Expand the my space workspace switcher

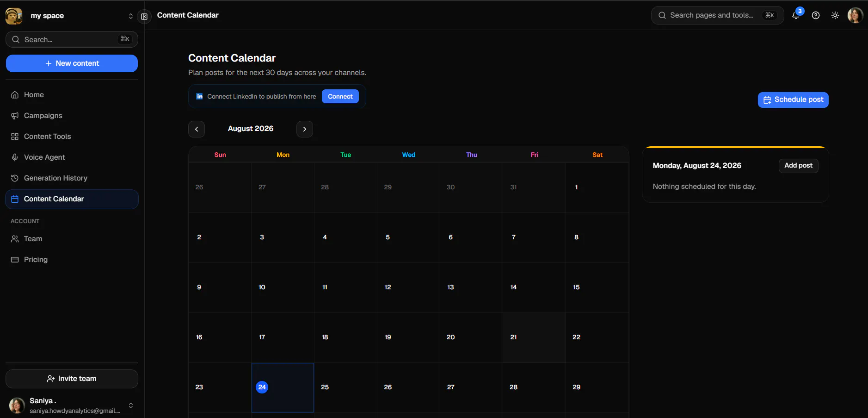[131, 16]
